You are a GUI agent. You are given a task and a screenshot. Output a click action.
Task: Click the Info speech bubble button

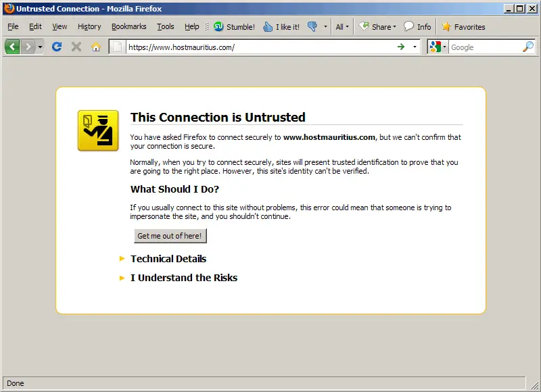tap(417, 26)
